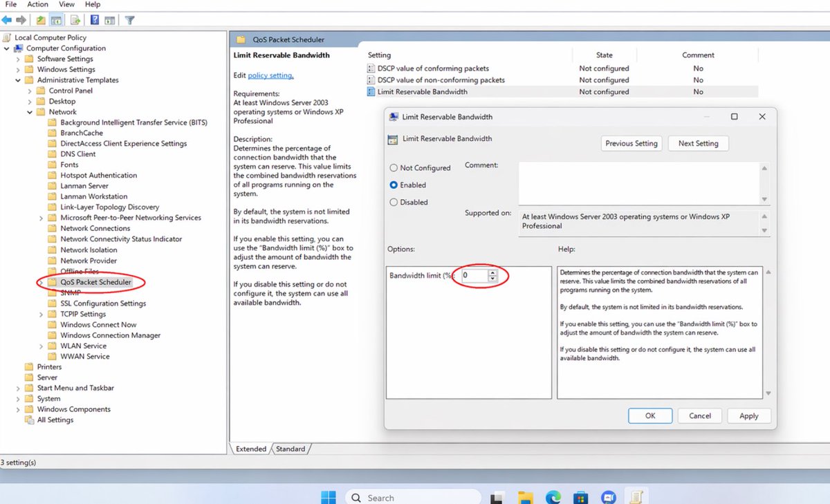Image resolution: width=830 pixels, height=504 pixels.
Task: Click the Computer Configuration node icon
Action: [x=19, y=48]
